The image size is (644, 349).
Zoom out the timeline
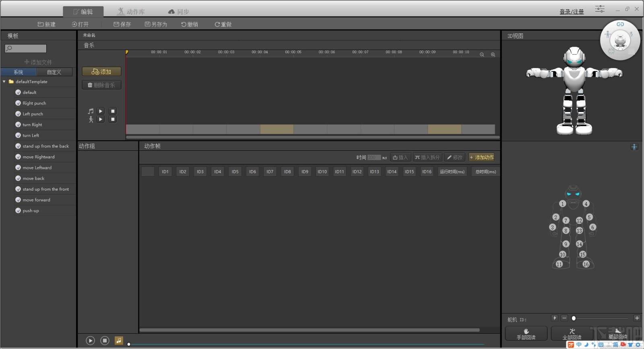click(482, 54)
